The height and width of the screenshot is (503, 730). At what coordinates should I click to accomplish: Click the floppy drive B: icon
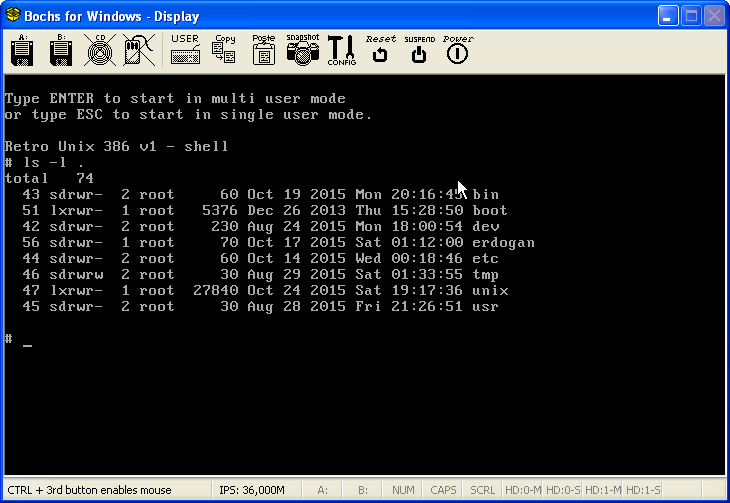59,50
